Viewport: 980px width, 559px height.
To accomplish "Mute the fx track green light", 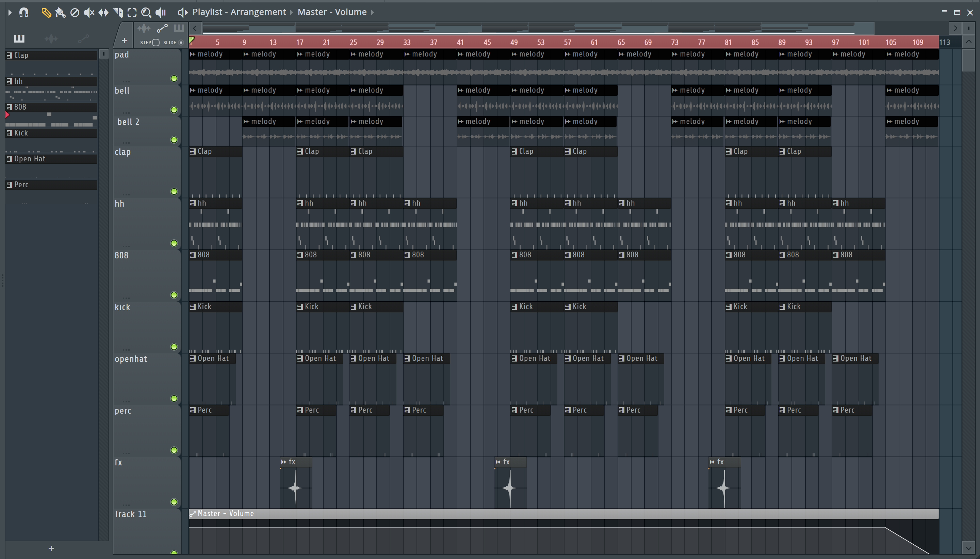I will [174, 502].
